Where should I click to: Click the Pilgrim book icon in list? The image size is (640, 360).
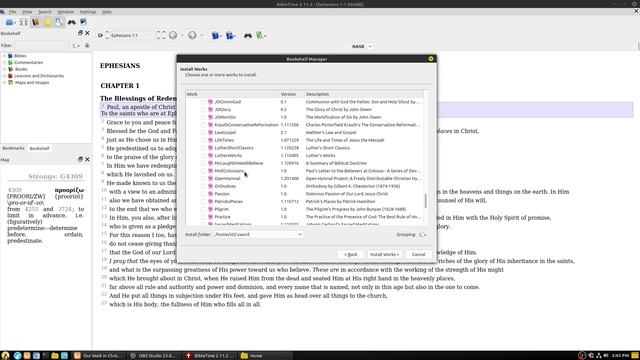coord(211,209)
